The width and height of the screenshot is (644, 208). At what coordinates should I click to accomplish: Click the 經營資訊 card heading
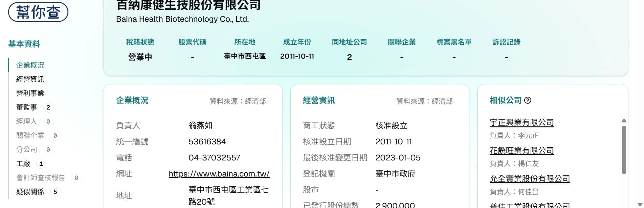[319, 100]
